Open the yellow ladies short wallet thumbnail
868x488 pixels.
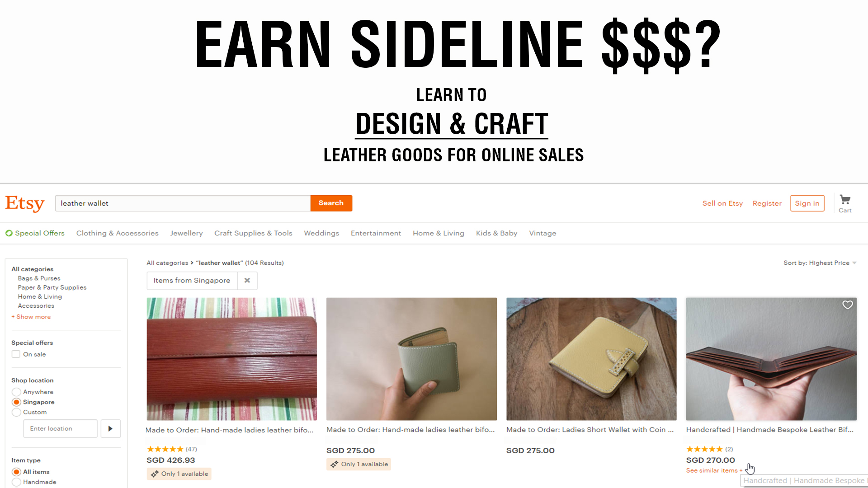[x=591, y=359]
